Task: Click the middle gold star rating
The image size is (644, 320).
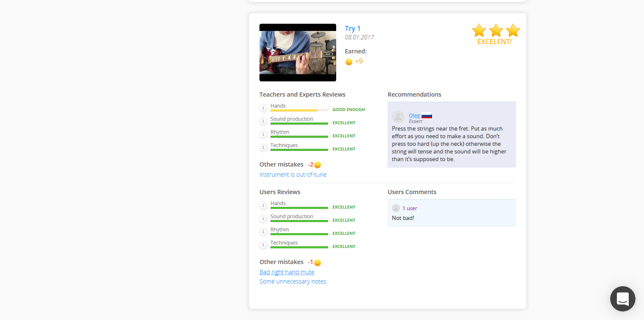Action: [496, 31]
